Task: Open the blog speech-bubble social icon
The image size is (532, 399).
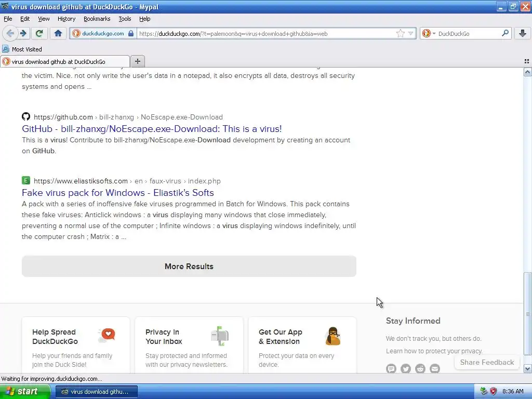Action: coord(391,368)
